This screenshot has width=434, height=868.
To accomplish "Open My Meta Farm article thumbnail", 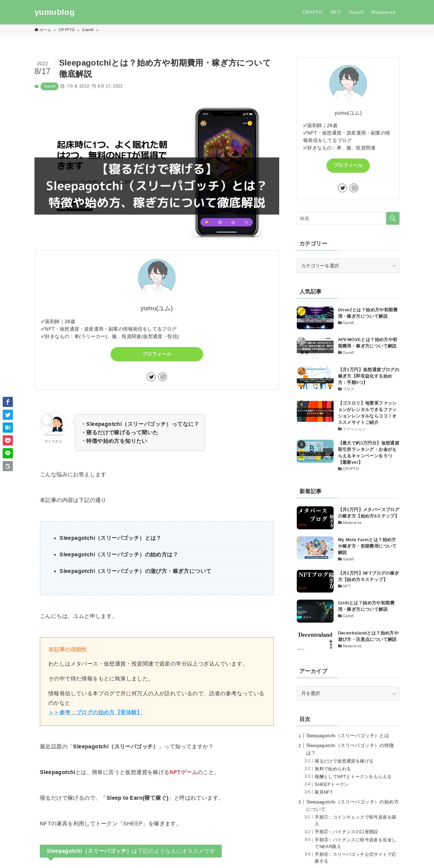I will (x=315, y=548).
